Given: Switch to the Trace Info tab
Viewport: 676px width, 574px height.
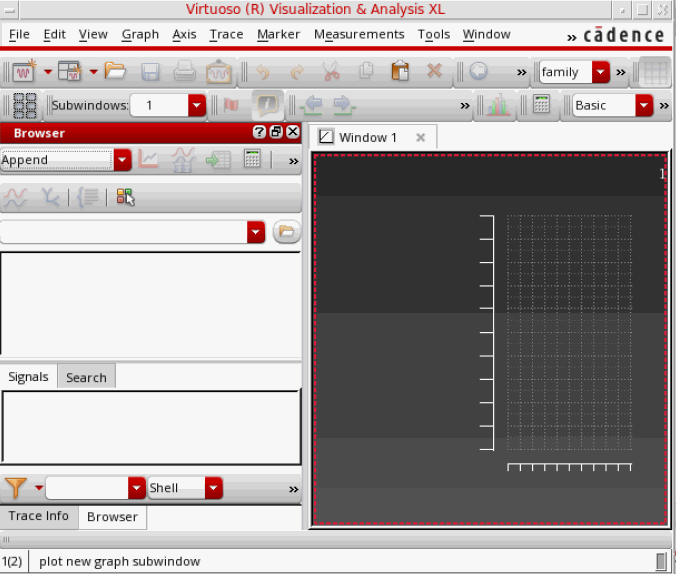Looking at the screenshot, I should click(x=39, y=516).
